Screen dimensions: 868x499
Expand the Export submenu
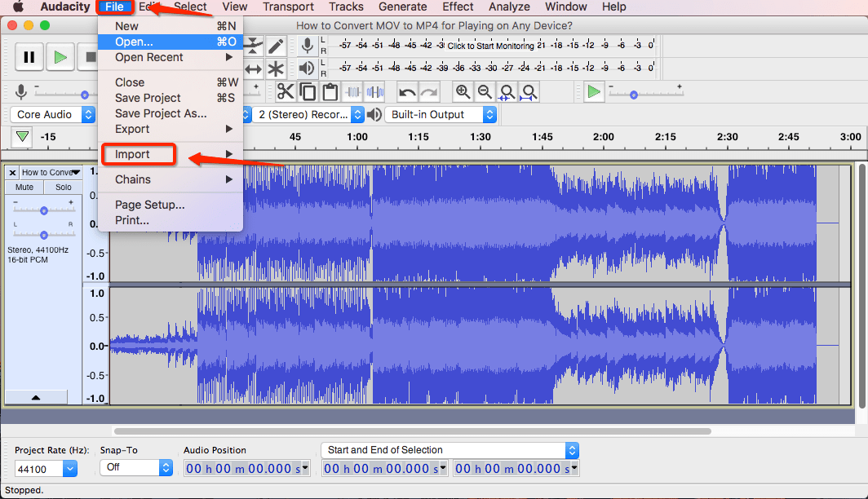(x=170, y=129)
